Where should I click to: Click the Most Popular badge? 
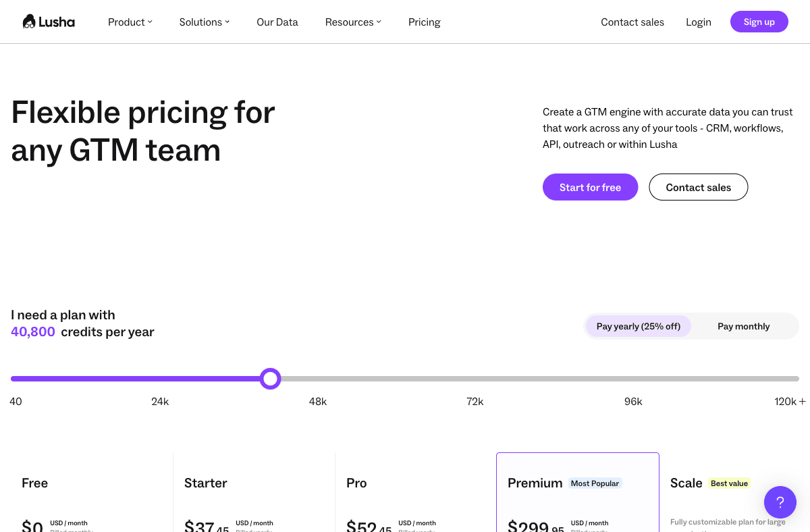coord(595,483)
